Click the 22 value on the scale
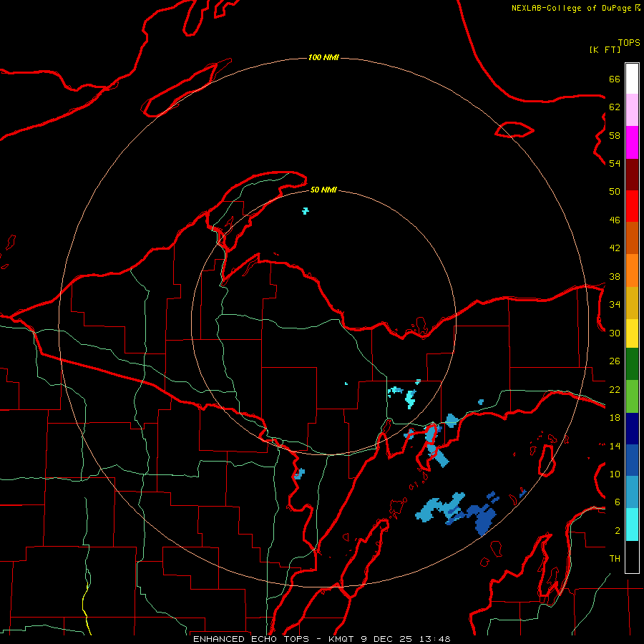This screenshot has width=644, height=644. tap(615, 389)
